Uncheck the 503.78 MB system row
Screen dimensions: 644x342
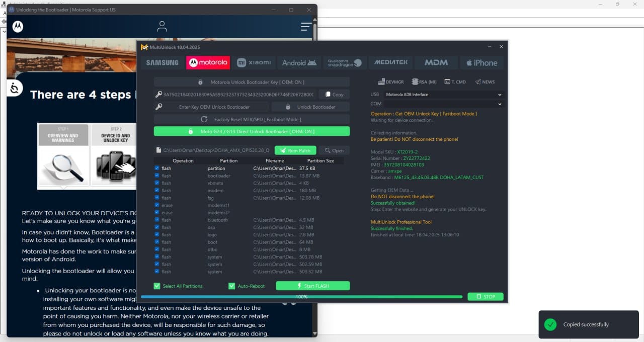(x=157, y=256)
